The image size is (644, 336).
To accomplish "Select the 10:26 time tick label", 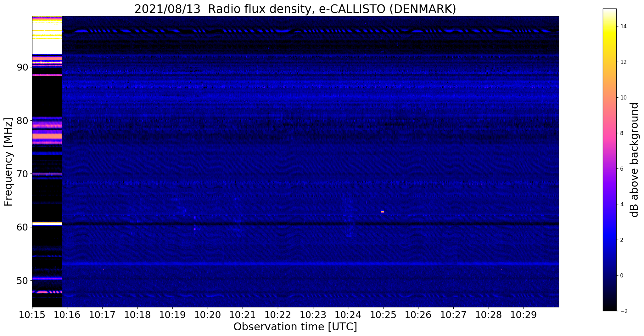I will (418, 315).
